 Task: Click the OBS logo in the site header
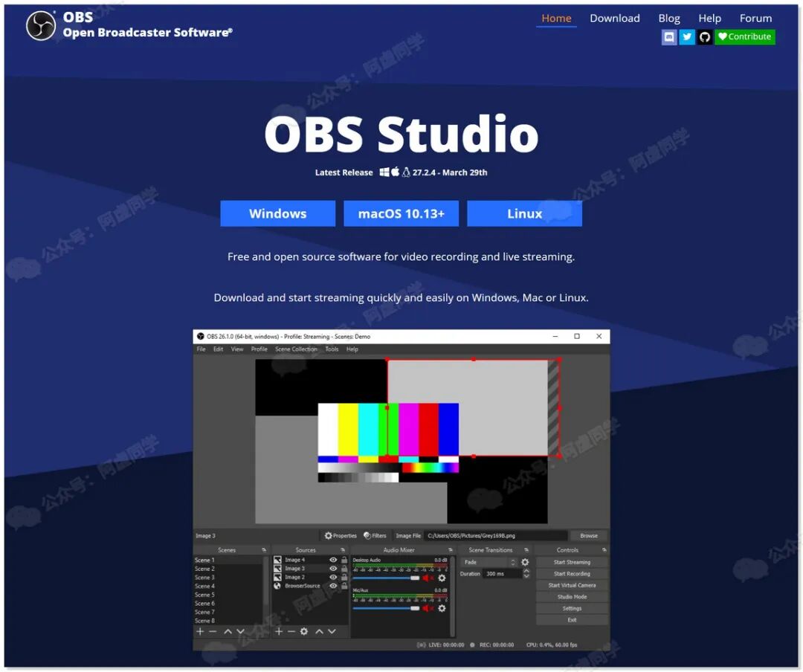[x=41, y=25]
